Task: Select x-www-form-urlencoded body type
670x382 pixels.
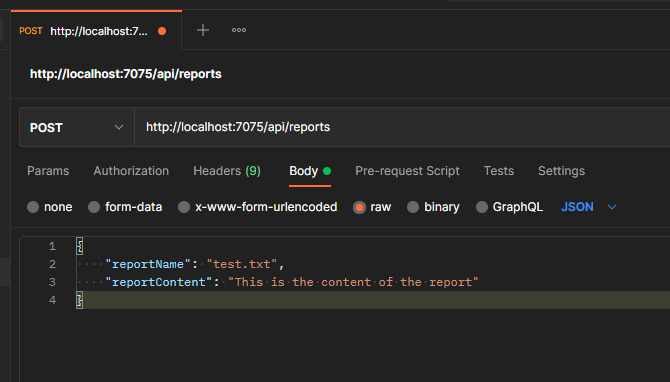Action: (x=184, y=207)
